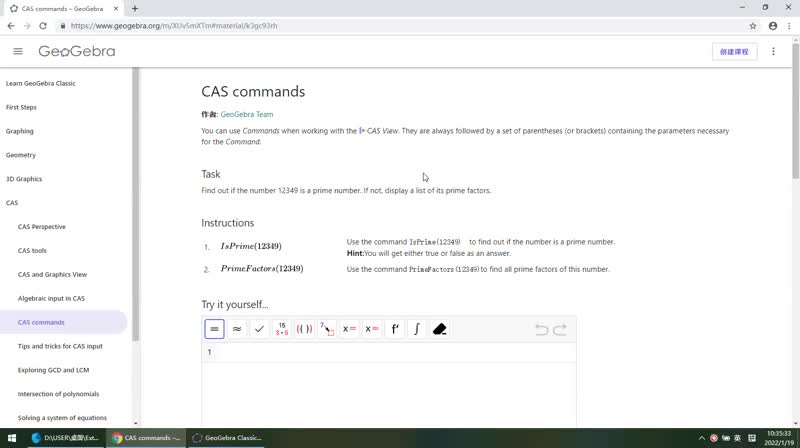Open the D:\USER taskbar window
This screenshot has width=800, height=448.
[x=65, y=438]
